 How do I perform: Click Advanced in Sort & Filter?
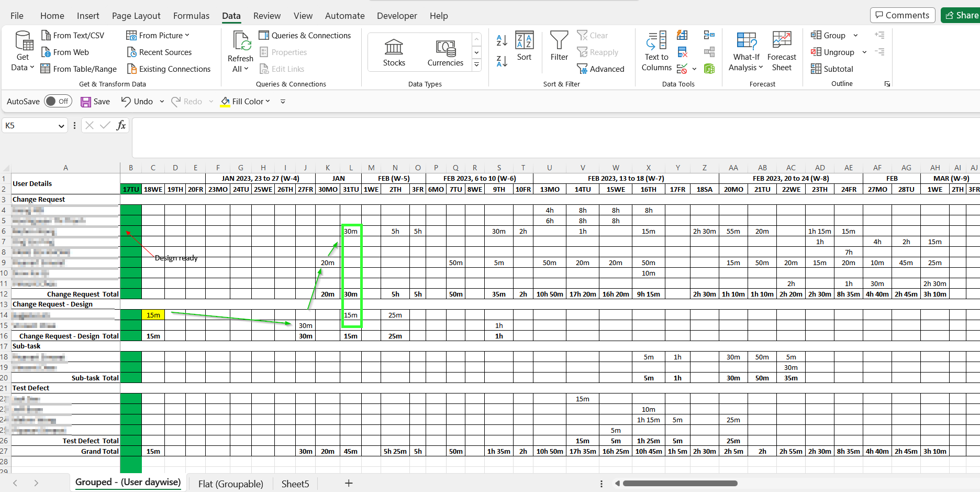[x=601, y=69]
